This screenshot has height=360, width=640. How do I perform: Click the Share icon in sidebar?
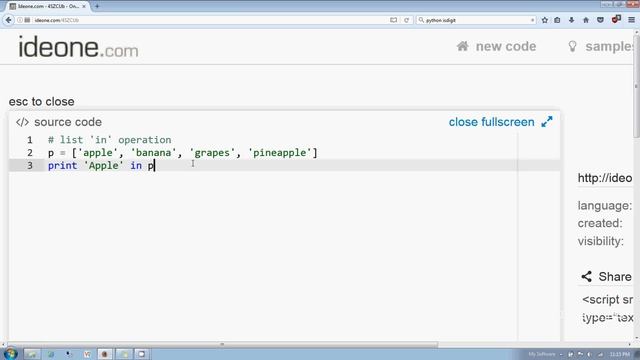[x=587, y=276]
